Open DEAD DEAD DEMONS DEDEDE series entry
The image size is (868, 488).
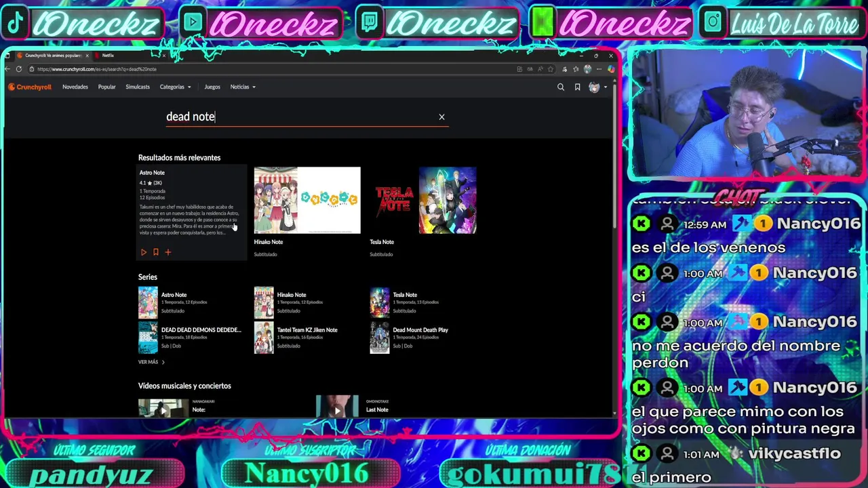pyautogui.click(x=201, y=330)
